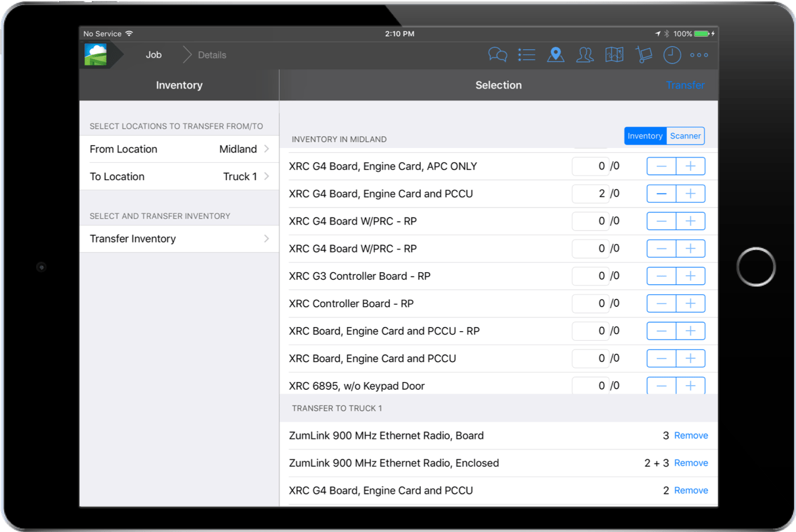Open the chat messages icon

497,55
